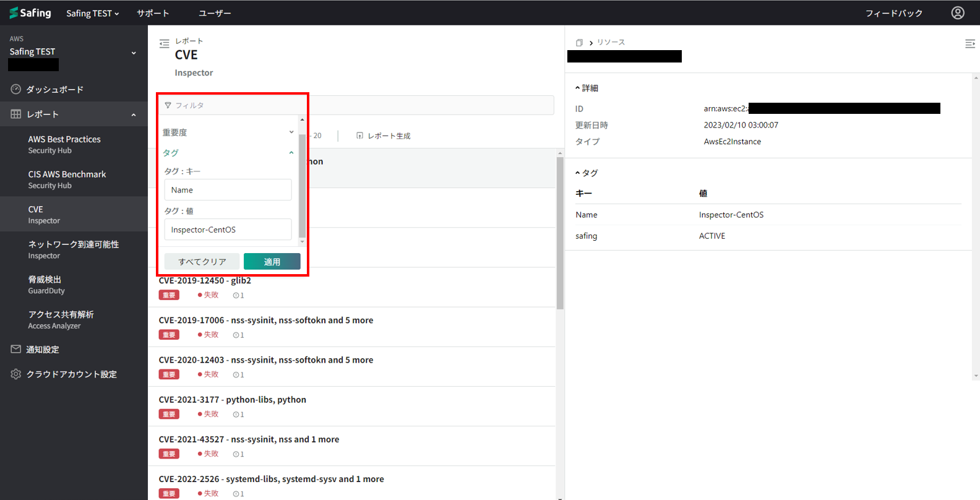Collapse the タグ section in resource panel
Viewport: 980px width, 500px height.
pos(578,173)
